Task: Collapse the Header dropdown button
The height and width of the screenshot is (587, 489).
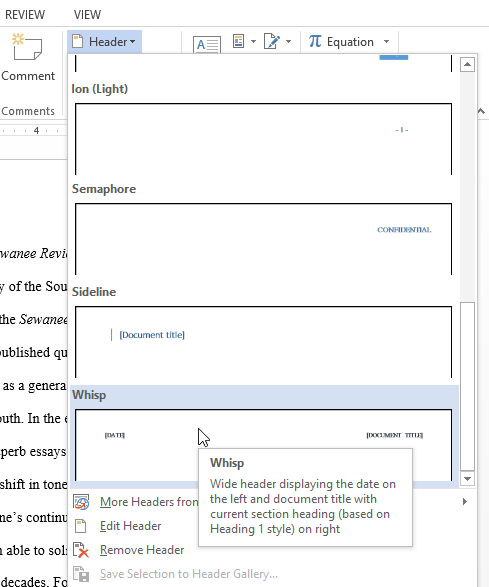Action: [104, 42]
